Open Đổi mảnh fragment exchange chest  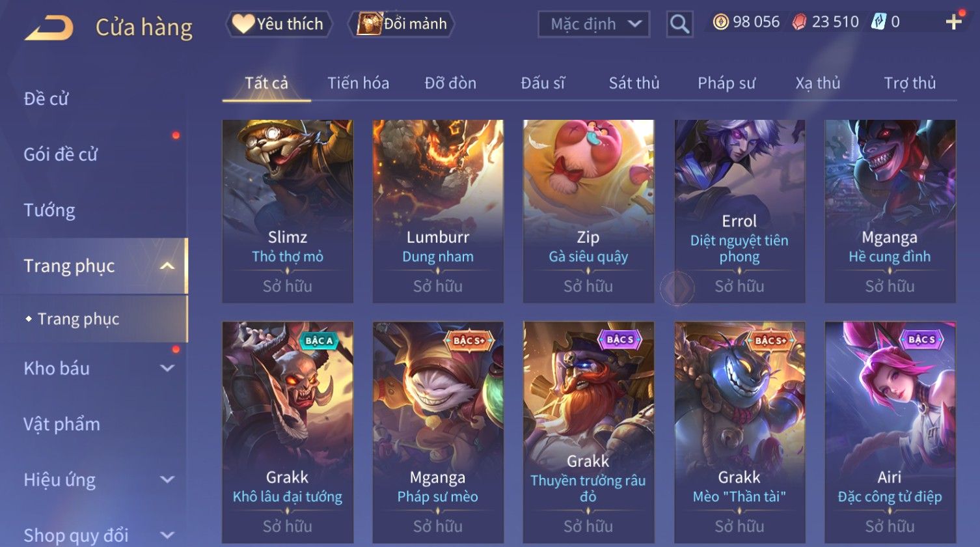tap(402, 24)
